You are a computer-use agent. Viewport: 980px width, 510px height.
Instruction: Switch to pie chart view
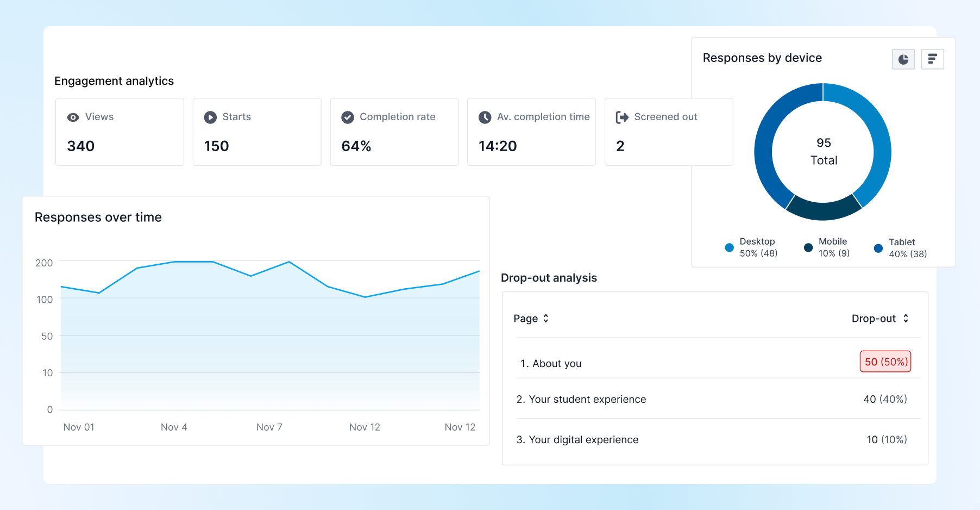click(903, 59)
